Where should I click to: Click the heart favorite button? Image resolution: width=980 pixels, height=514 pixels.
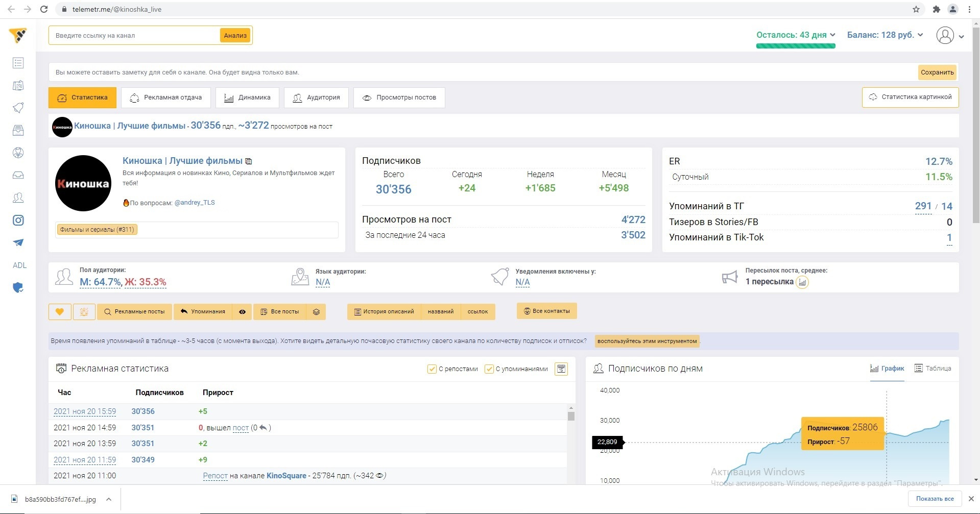60,312
